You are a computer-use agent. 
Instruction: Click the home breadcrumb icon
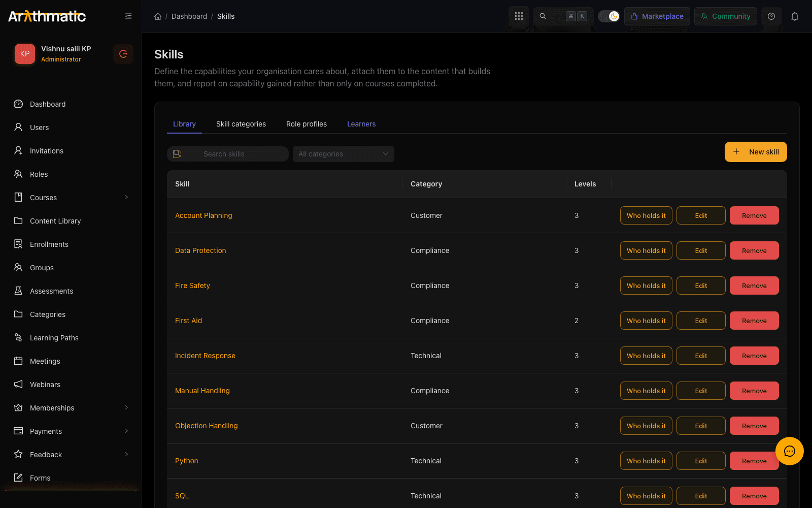[x=158, y=16]
